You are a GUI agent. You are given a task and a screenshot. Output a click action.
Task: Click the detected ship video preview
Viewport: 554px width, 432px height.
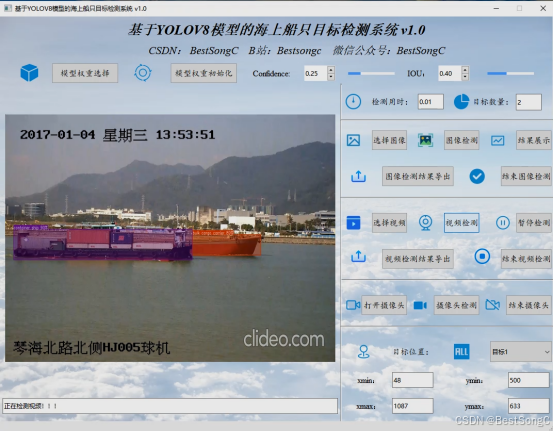[x=170, y=238]
